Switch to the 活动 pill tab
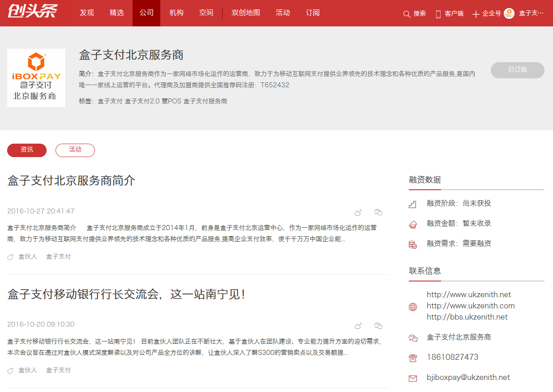The height and width of the screenshot is (392, 553). [75, 150]
